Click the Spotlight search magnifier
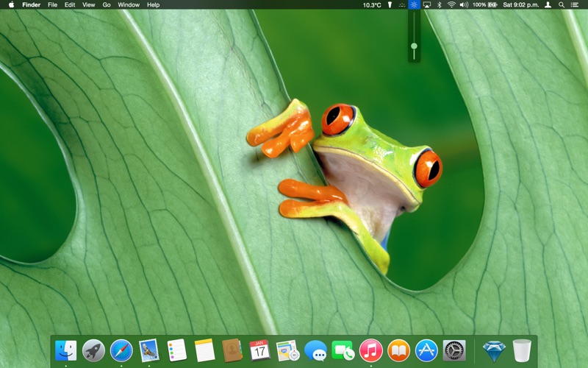 click(562, 4)
